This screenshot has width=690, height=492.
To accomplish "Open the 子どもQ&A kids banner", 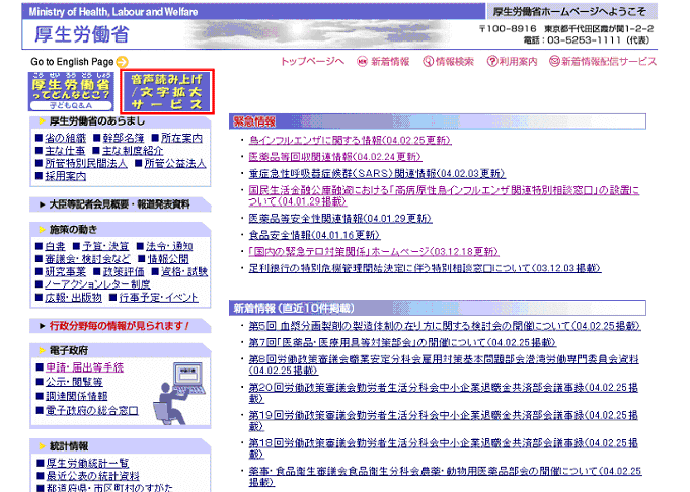I will coord(70,90).
